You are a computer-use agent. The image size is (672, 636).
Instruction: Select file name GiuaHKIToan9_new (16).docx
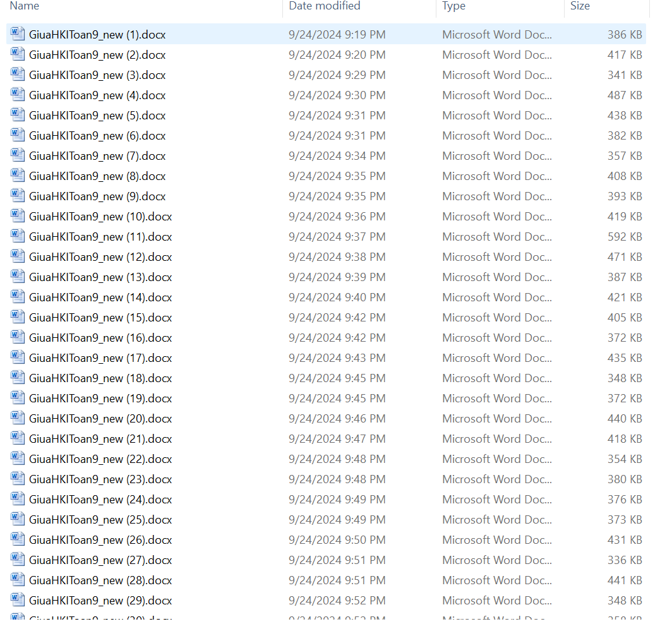100,338
